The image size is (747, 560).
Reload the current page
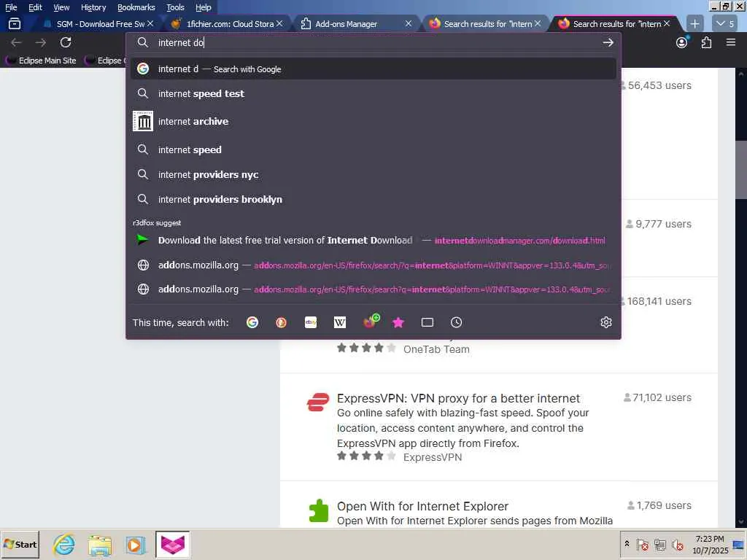pos(66,42)
